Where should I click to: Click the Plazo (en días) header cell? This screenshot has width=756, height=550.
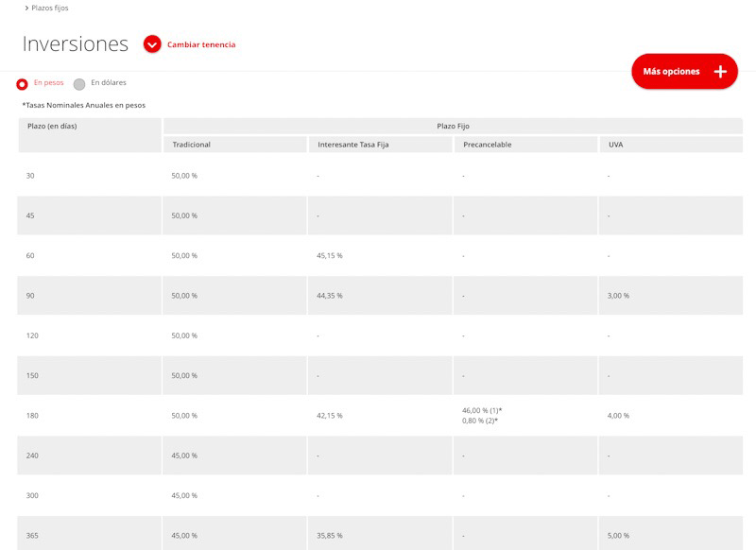(52, 126)
